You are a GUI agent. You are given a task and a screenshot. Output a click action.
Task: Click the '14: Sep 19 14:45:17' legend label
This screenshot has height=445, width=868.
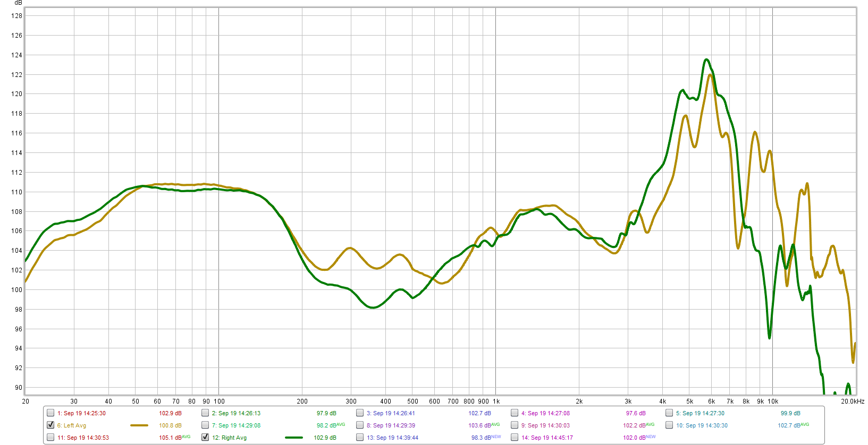pyautogui.click(x=547, y=438)
